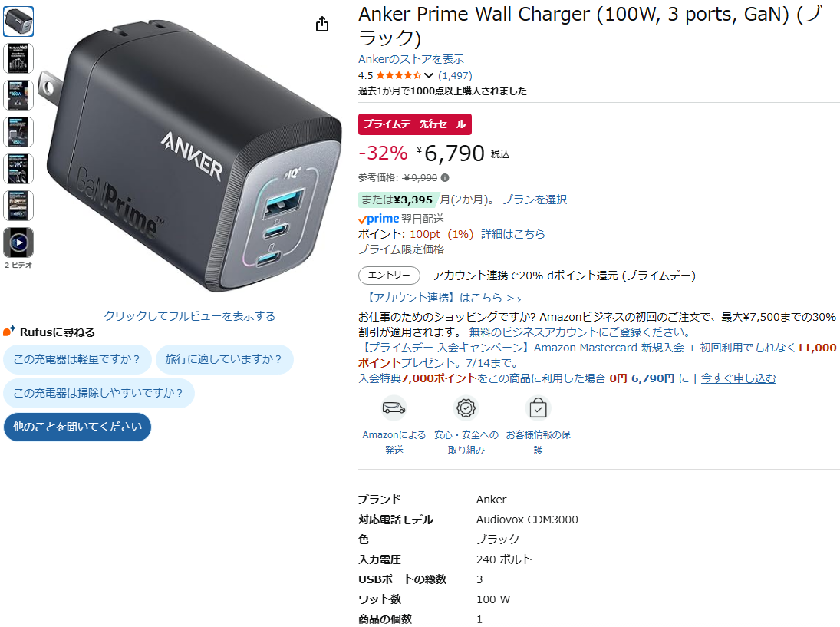Click main charger image for full view
The height and width of the screenshot is (627, 840).
pos(190,157)
